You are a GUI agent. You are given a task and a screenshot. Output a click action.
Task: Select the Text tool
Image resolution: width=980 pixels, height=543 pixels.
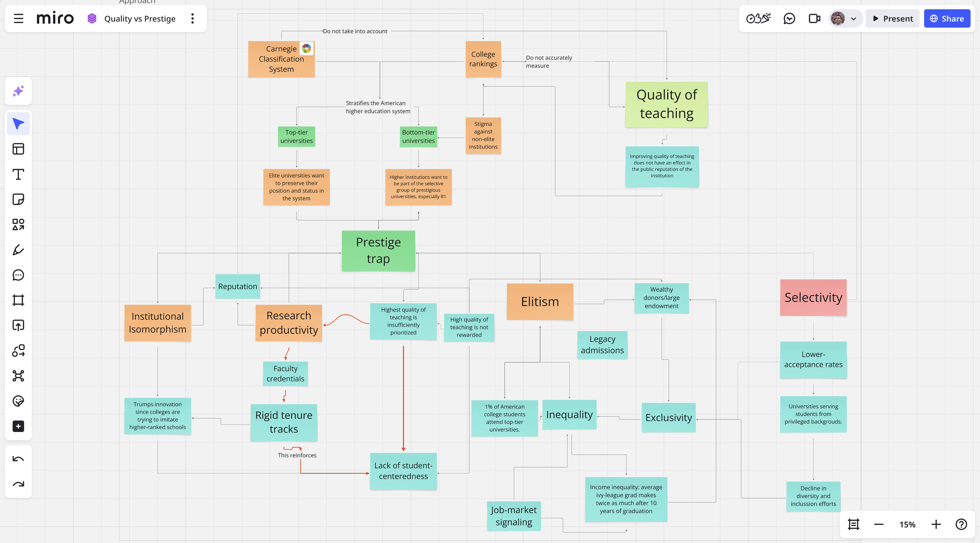(18, 174)
